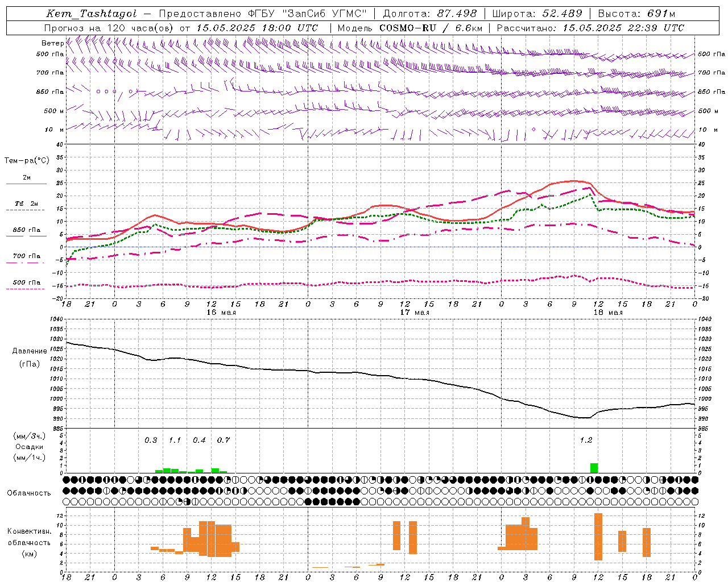Select the 'Облачность' cloud cover label

point(29,493)
